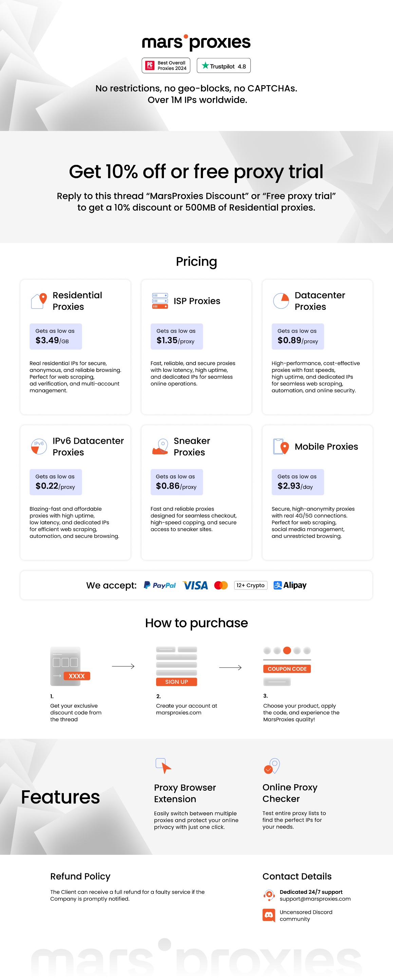Click the orange SIGN UP button
393x980 pixels.
pos(176,682)
